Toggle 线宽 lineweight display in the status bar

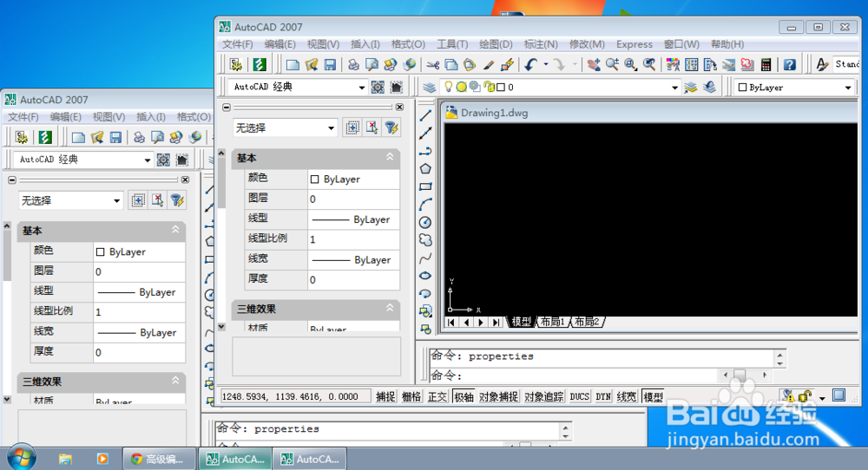627,396
